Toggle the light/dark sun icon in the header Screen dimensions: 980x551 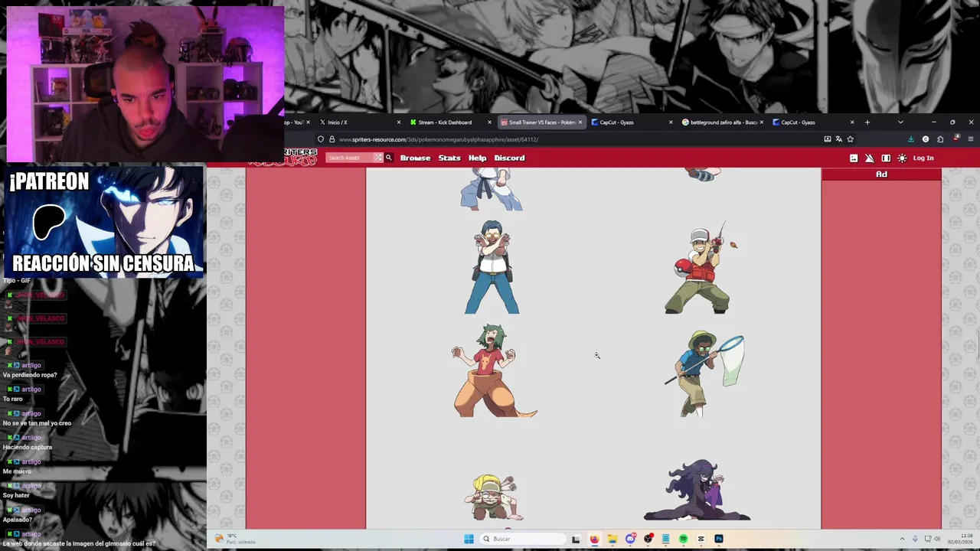[902, 158]
